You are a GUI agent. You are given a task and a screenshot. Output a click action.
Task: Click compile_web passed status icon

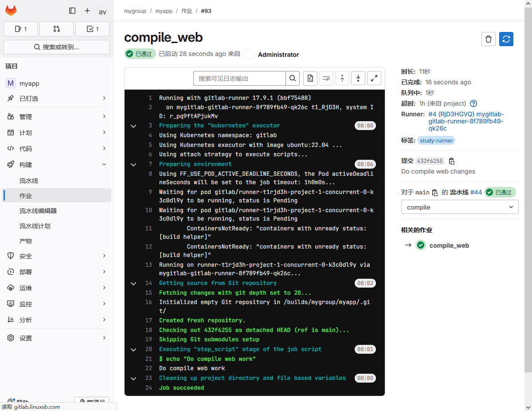click(x=421, y=245)
